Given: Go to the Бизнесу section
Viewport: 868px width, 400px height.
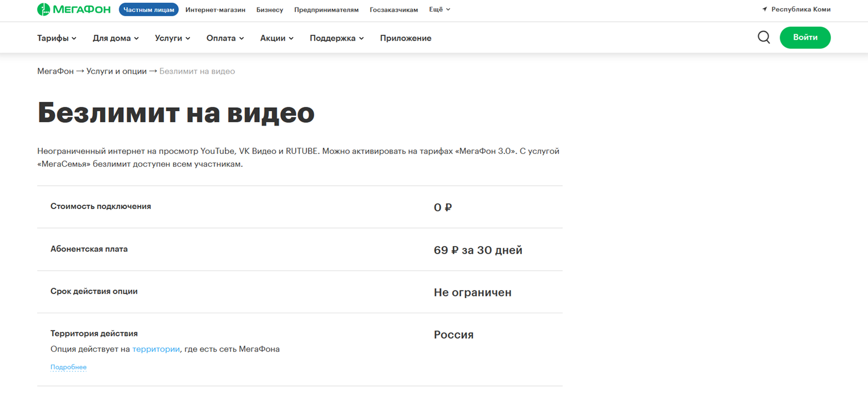Looking at the screenshot, I should click(x=270, y=10).
